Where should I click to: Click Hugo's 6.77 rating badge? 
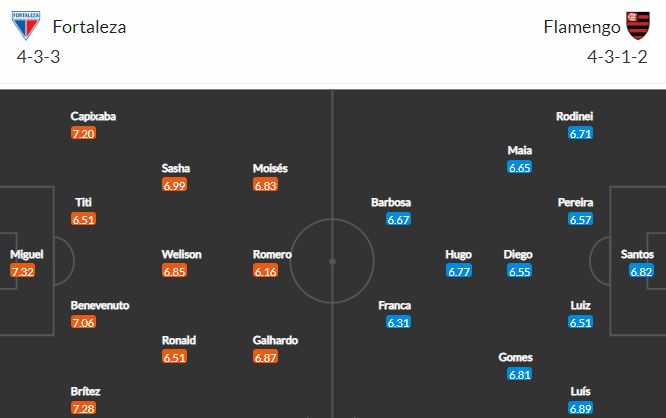(x=459, y=271)
